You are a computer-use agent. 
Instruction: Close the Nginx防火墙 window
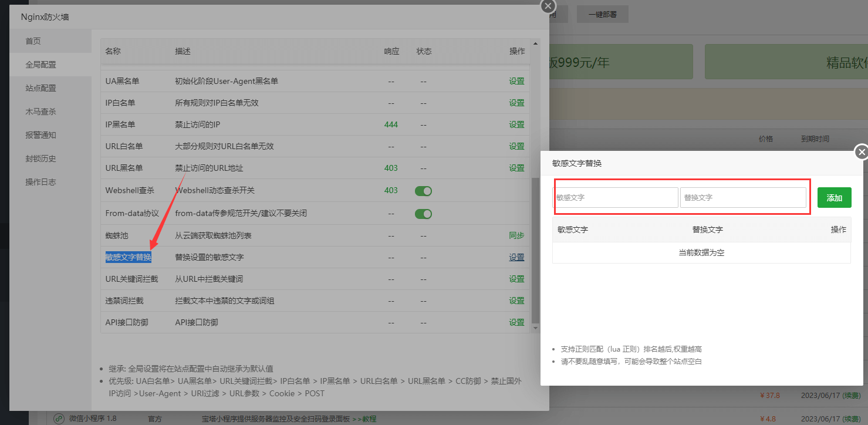tap(548, 6)
